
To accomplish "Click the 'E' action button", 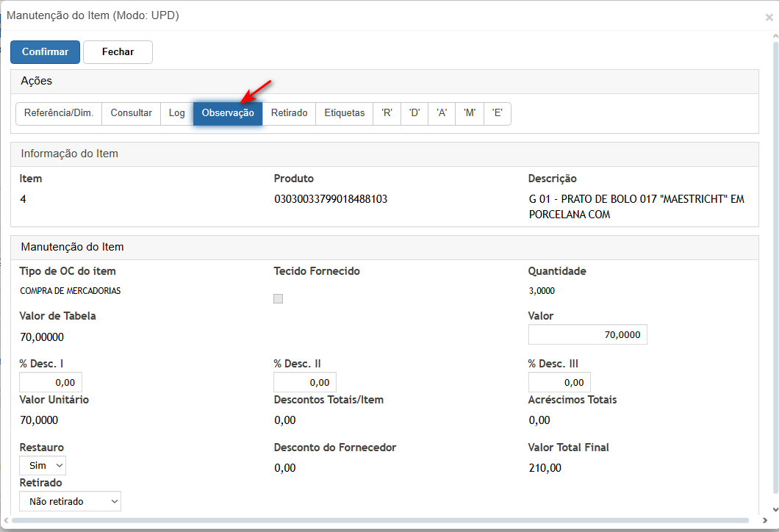I will [497, 113].
